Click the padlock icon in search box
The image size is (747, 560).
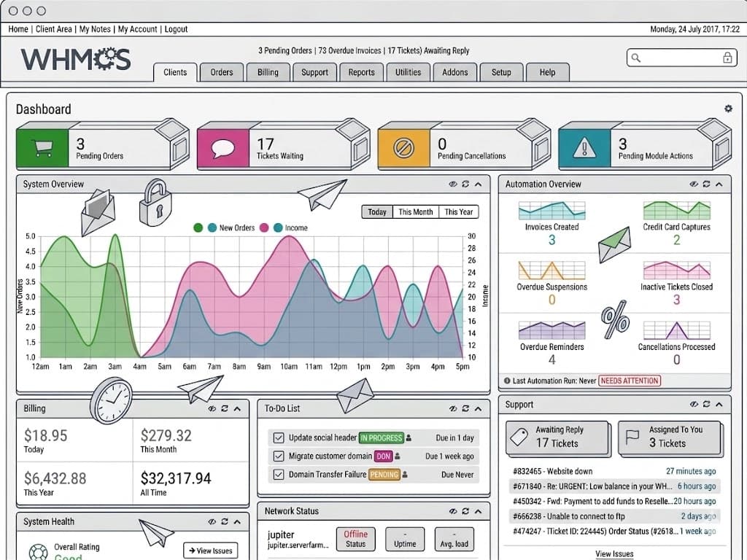click(727, 58)
